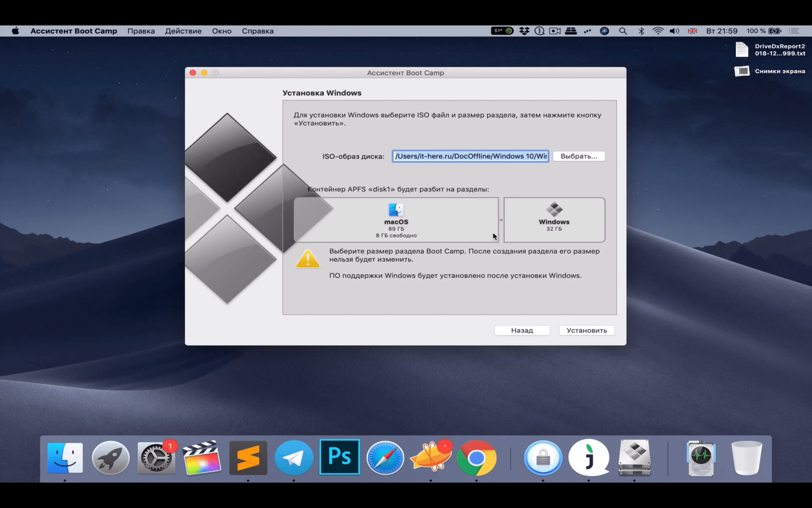The image size is (812, 508).
Task: Open System Preferences in the Dock
Action: coord(156,458)
